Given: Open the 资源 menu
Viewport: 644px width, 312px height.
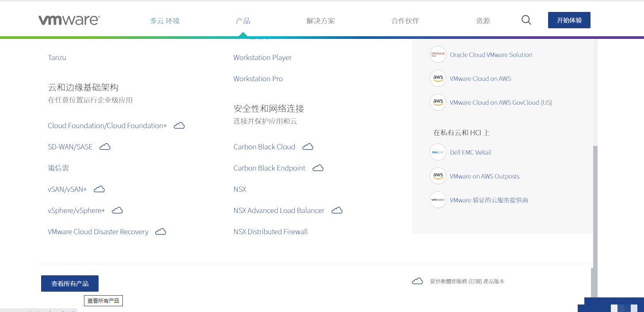Looking at the screenshot, I should pos(483,21).
